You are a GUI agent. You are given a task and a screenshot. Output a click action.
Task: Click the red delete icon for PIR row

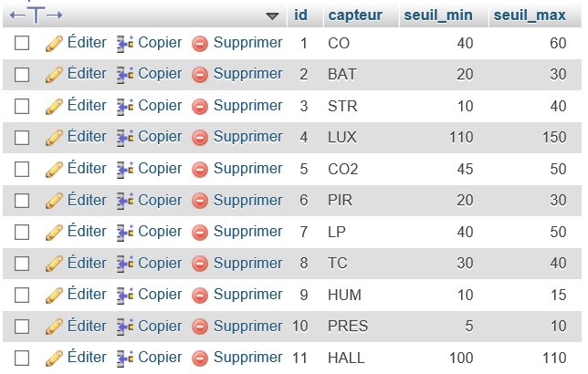click(200, 201)
